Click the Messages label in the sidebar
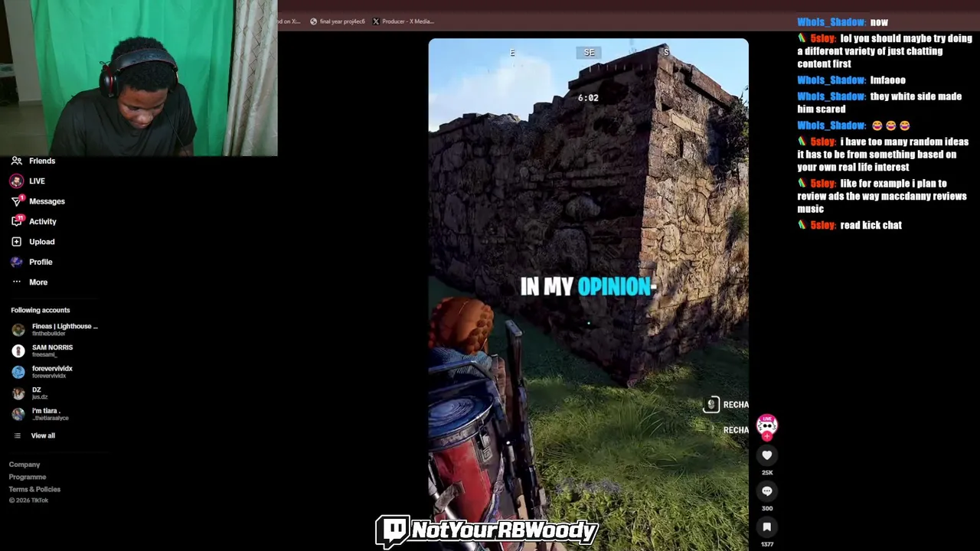980x551 pixels. (x=47, y=201)
